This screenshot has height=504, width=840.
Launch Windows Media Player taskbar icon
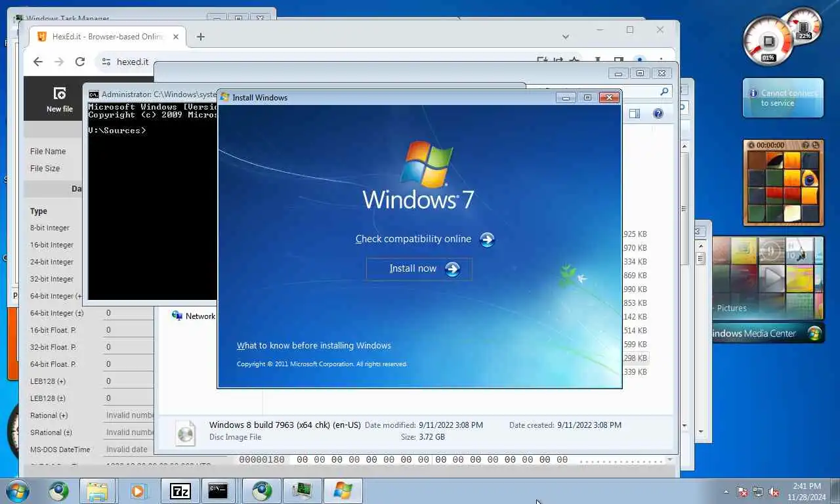point(138,491)
